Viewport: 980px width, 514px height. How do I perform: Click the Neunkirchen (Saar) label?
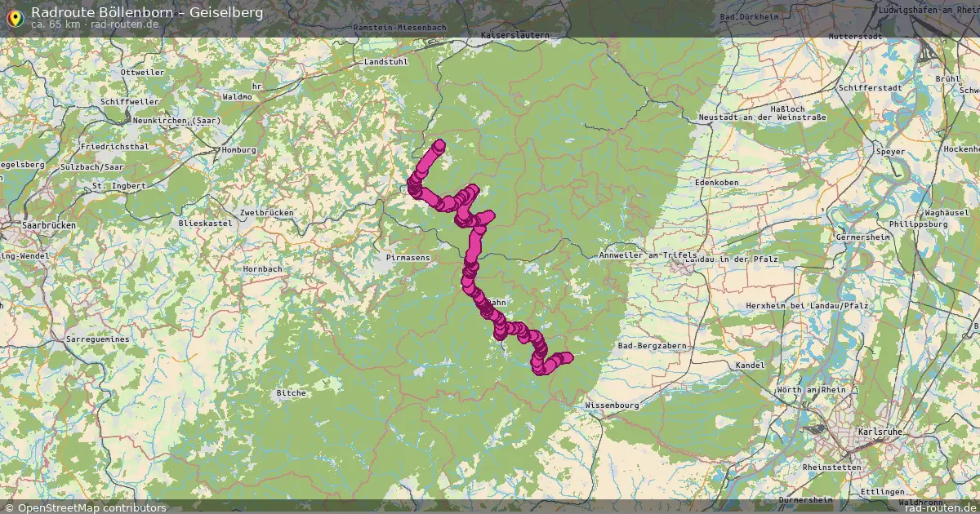point(177,121)
